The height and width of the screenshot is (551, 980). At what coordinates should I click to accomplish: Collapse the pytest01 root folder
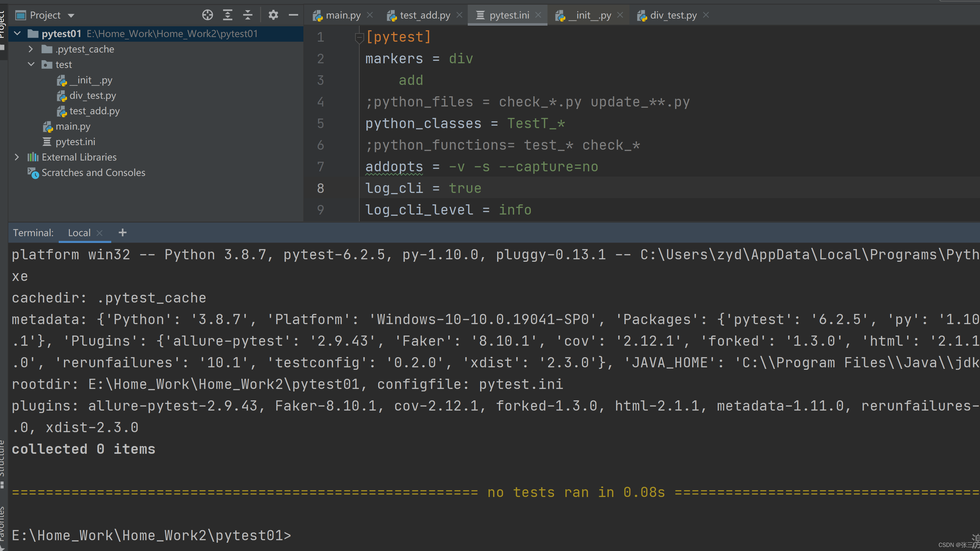coord(17,34)
